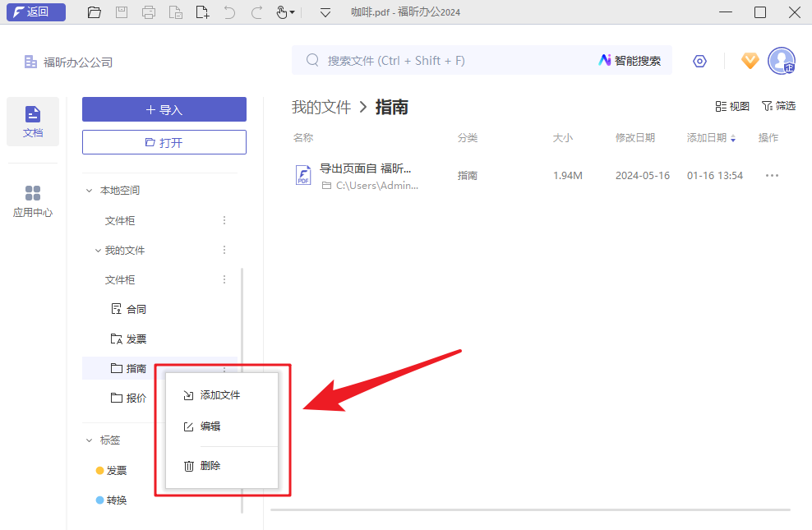Click the 导入 import button
This screenshot has width=812, height=530.
click(164, 108)
